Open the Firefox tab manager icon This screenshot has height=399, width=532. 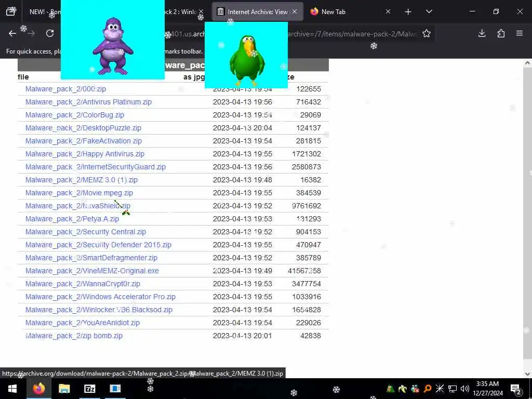click(11, 11)
